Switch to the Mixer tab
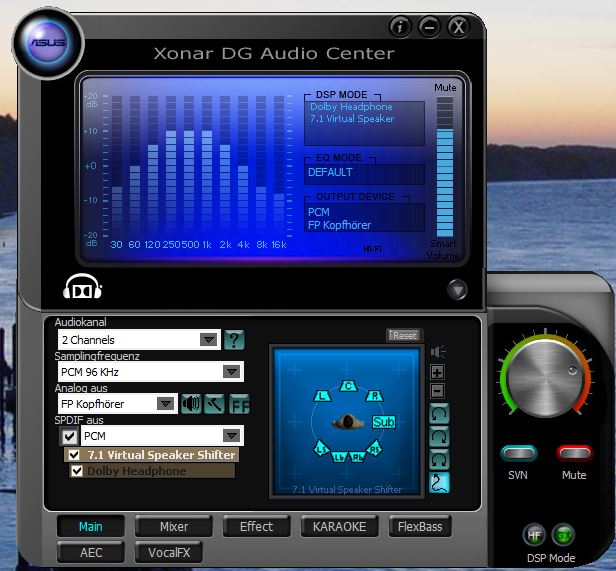This screenshot has height=571, width=616. [x=174, y=527]
